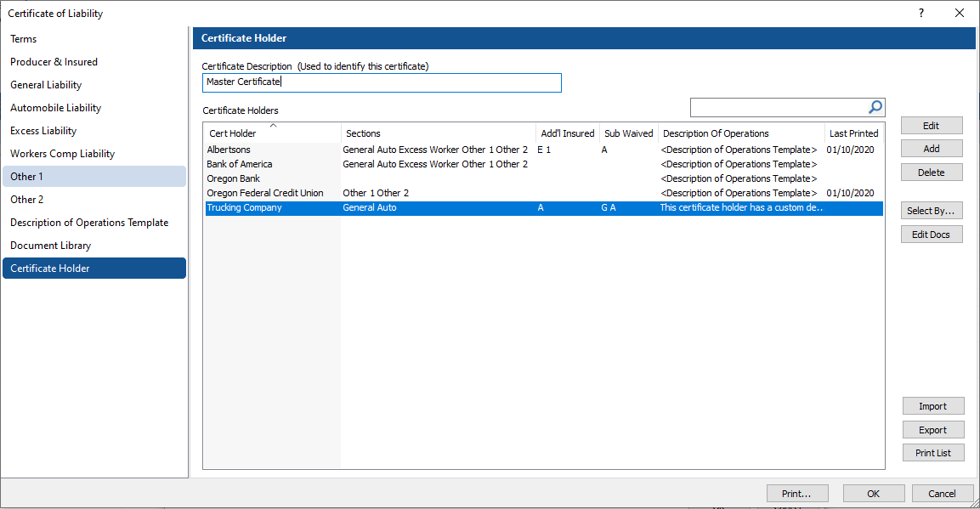Click Albertsons' 'E 1' additional insured cell
Screen dimensions: 980x509
tap(544, 150)
